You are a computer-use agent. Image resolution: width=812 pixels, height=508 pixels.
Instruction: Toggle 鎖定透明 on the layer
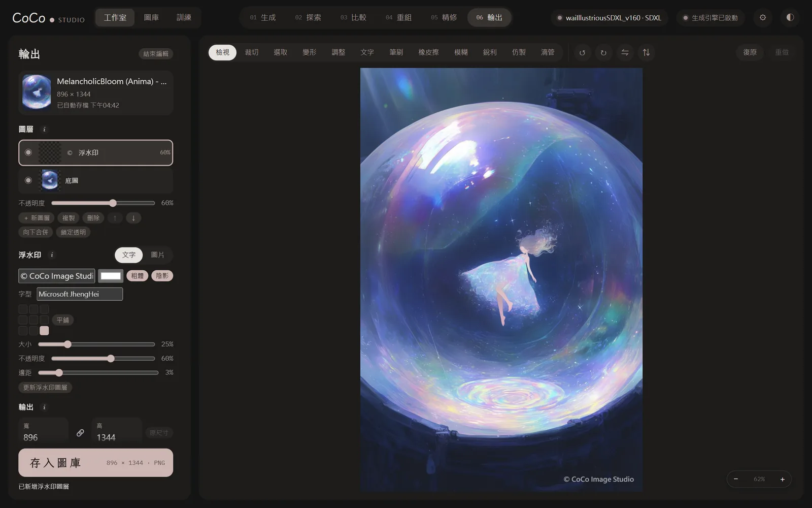73,232
